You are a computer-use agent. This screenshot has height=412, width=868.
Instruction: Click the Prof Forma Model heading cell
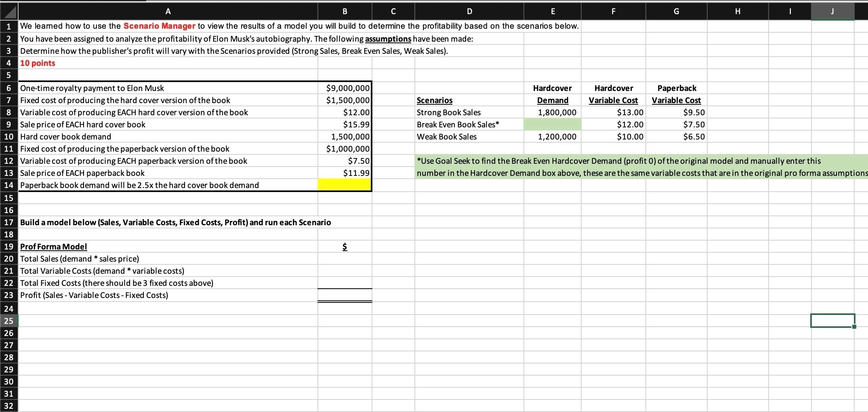(x=54, y=246)
